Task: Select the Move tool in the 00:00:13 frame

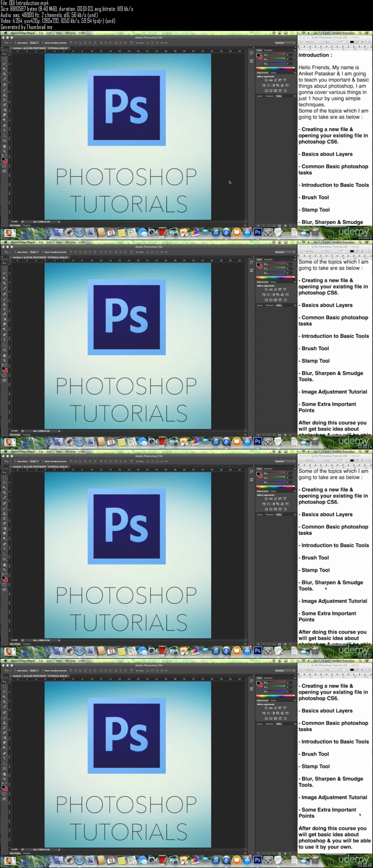Action: 4,53
